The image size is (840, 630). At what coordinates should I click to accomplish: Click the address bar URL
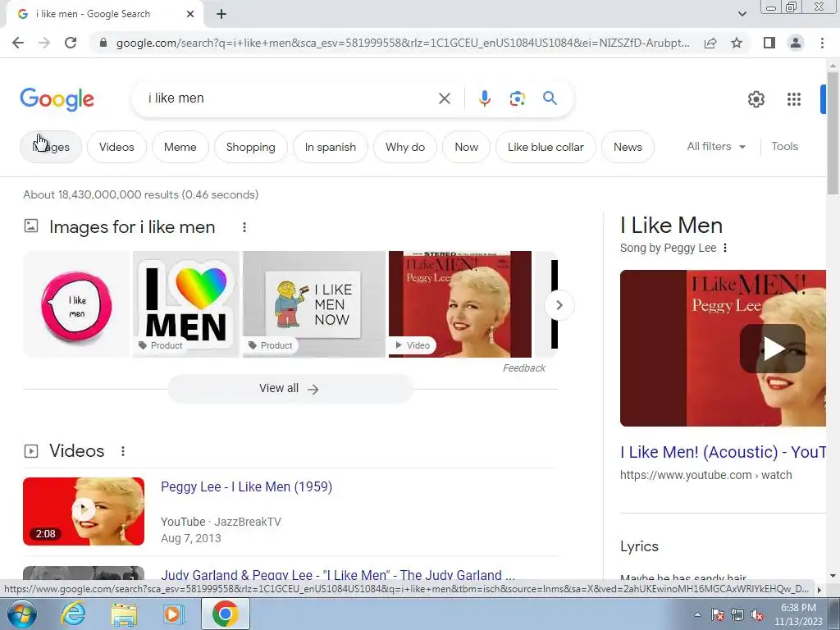click(x=403, y=43)
